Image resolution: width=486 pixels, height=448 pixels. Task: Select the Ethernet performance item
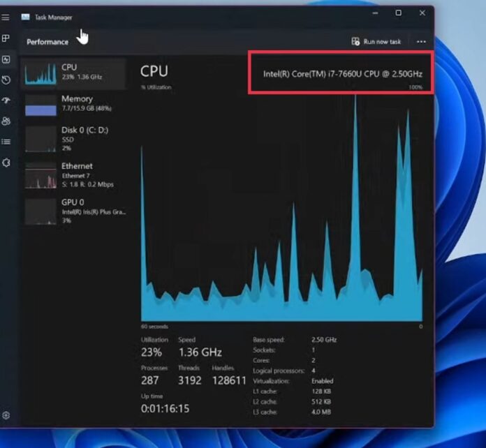click(74, 174)
